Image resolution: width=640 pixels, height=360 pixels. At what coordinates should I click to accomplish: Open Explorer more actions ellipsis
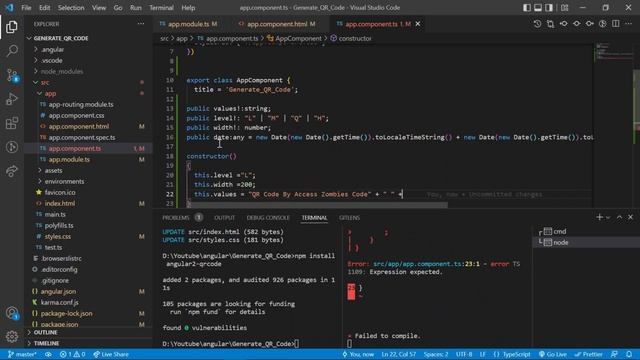141,24
